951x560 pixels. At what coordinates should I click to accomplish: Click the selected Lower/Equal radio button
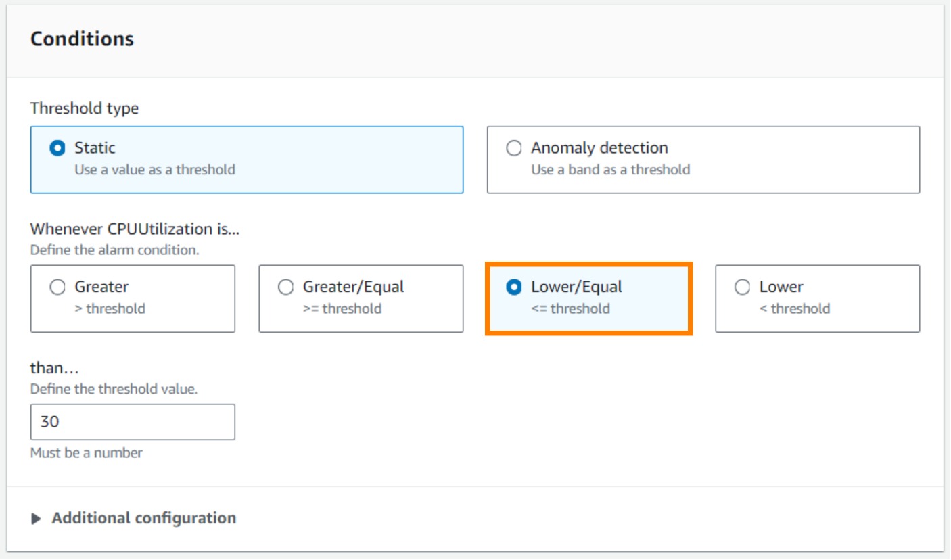514,287
